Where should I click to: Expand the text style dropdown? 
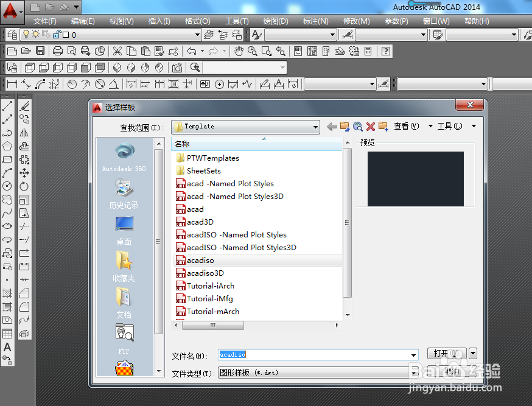(x=332, y=35)
